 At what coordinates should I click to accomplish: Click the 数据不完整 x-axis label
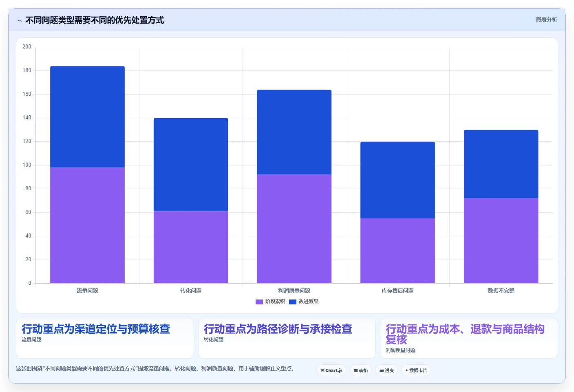pyautogui.click(x=501, y=291)
